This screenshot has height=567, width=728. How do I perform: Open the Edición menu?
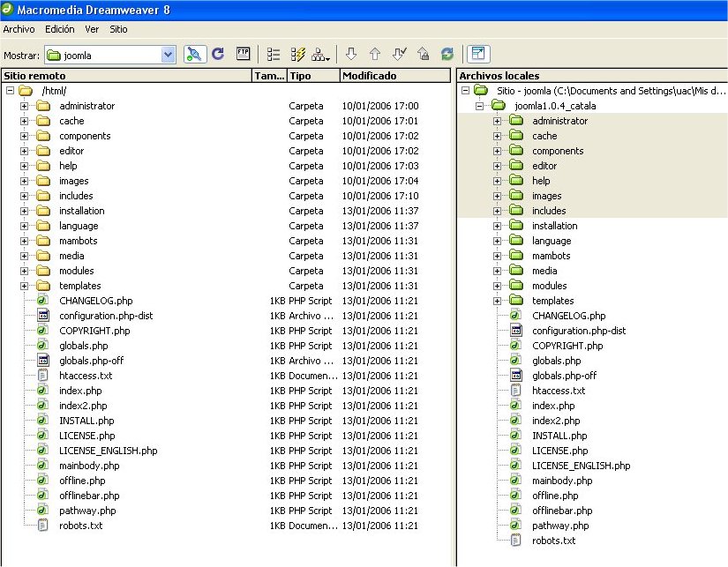59,29
